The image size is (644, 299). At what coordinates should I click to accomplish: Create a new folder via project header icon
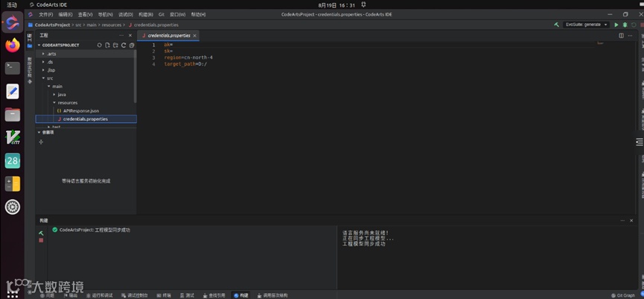(x=115, y=45)
